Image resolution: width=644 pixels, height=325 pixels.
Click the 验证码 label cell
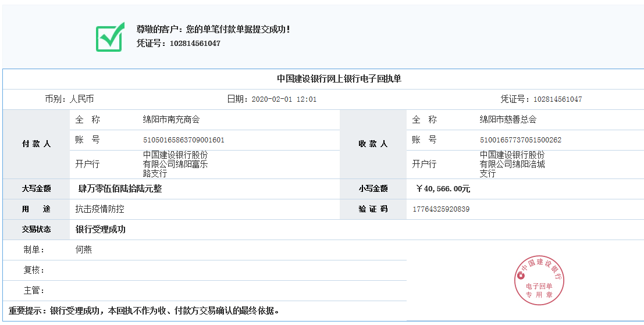(373, 209)
